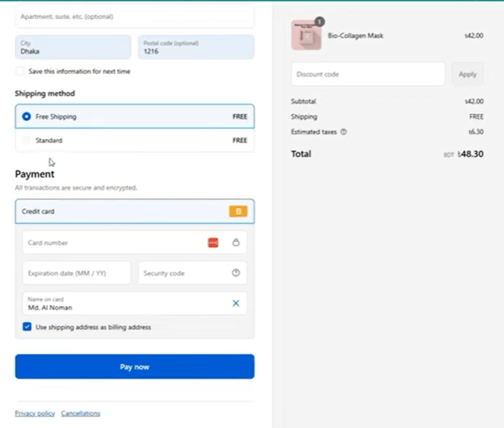Click the Bio-Collagen Mask product thumbnail
504x428 pixels.
tap(307, 36)
